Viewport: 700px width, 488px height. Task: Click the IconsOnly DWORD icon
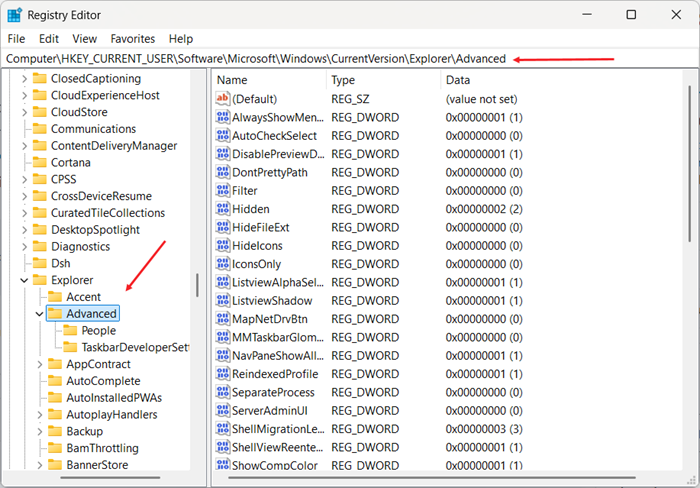[x=222, y=263]
